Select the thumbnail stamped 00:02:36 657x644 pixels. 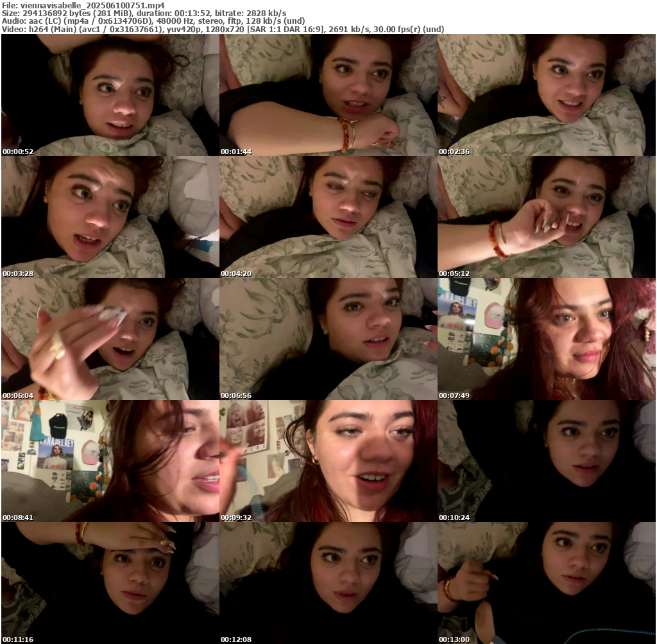(x=547, y=95)
